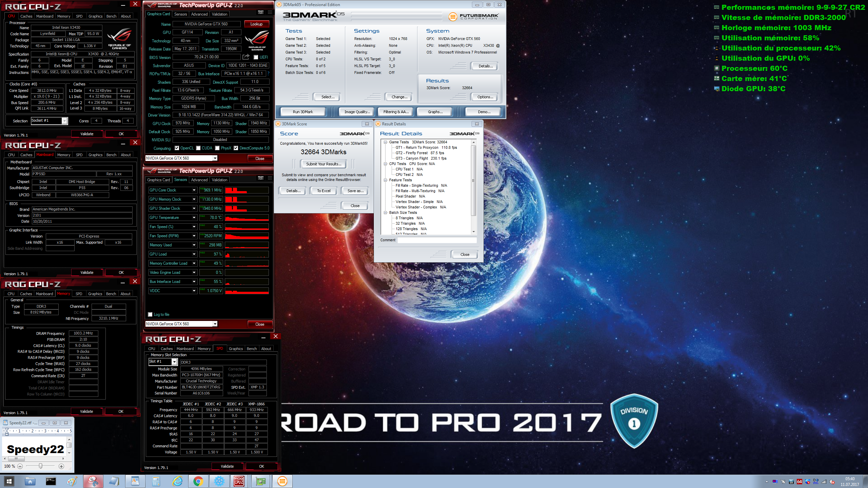Screen dimensions: 868x488
Task: Toggle the CUDA checkbox
Action: click(x=198, y=148)
